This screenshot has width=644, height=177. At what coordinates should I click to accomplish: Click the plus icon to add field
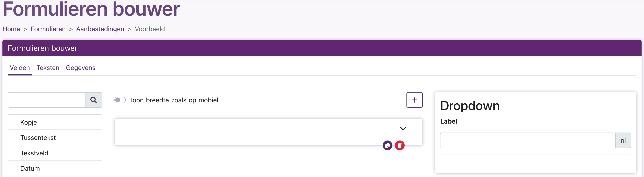click(x=414, y=100)
